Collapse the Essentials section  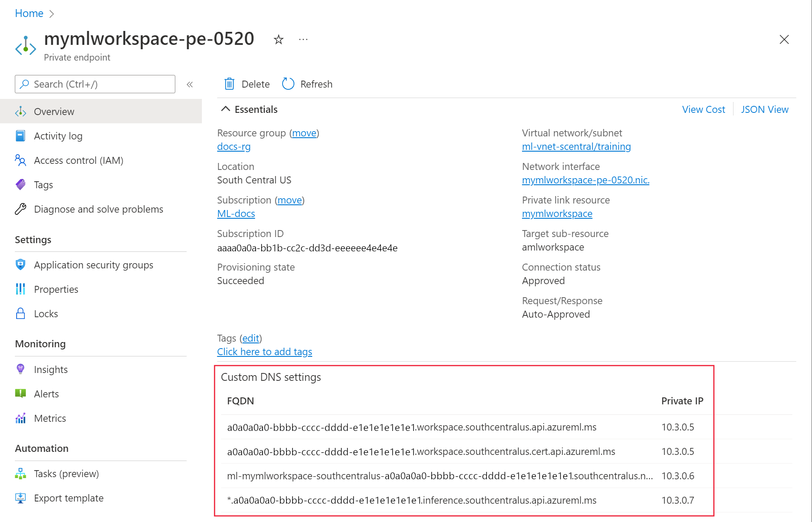point(225,109)
